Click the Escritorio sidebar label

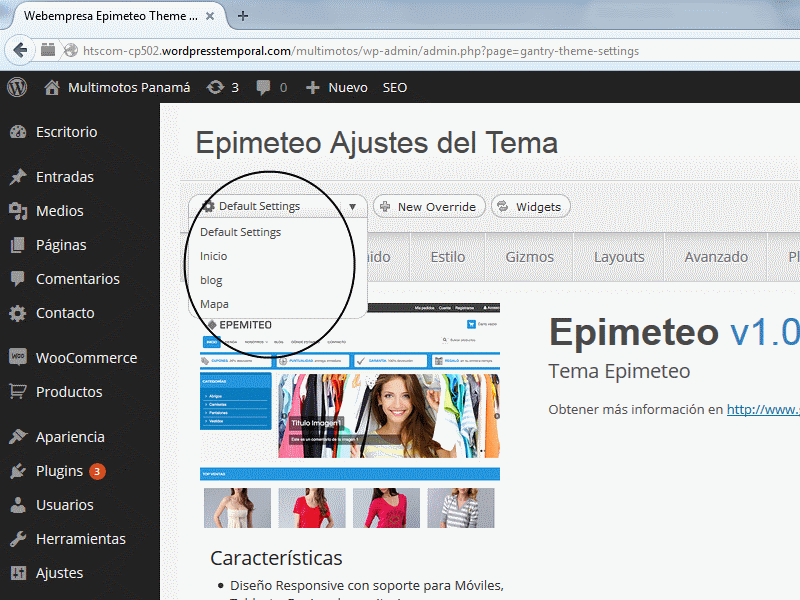coord(66,132)
